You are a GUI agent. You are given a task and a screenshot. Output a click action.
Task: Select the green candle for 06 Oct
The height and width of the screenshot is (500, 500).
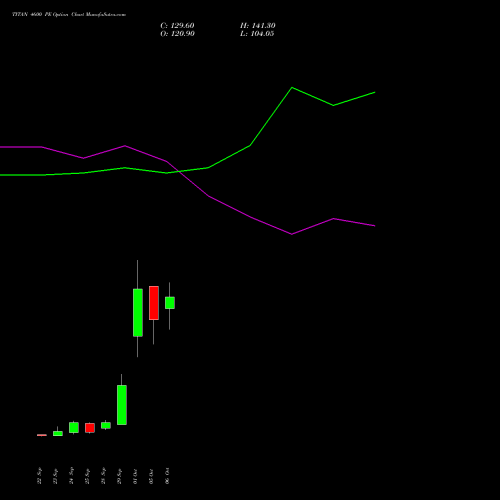tap(170, 303)
